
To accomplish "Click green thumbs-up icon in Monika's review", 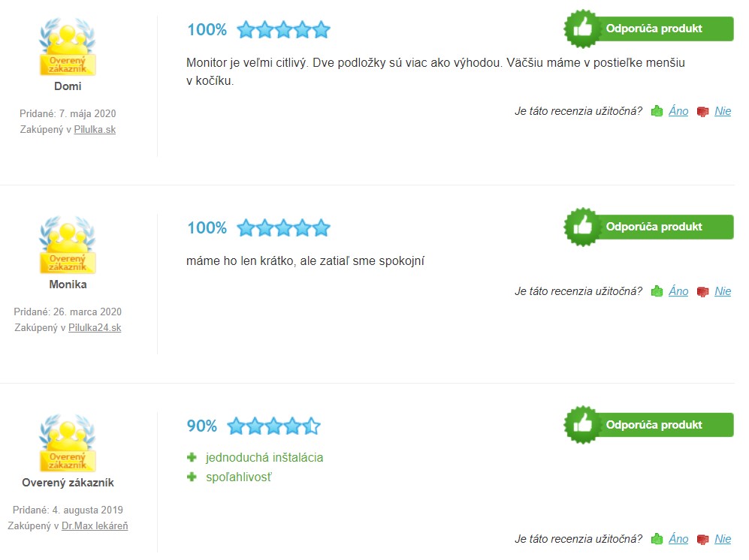I will point(657,291).
